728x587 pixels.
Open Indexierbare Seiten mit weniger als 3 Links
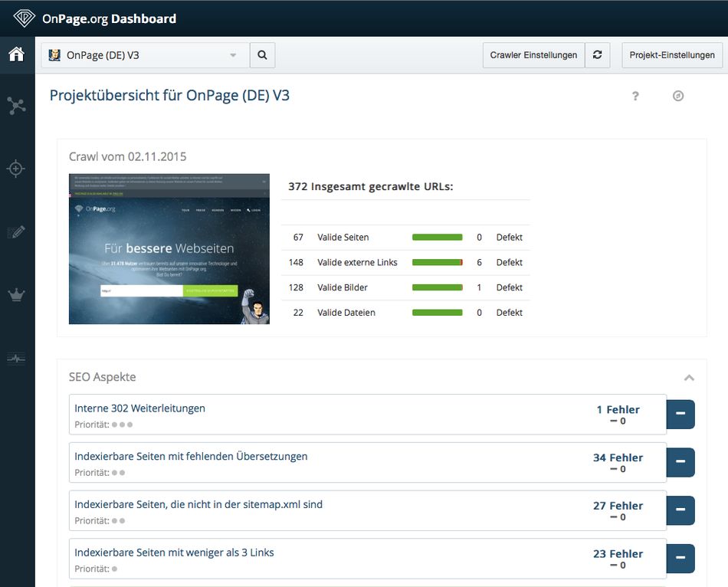pos(174,553)
